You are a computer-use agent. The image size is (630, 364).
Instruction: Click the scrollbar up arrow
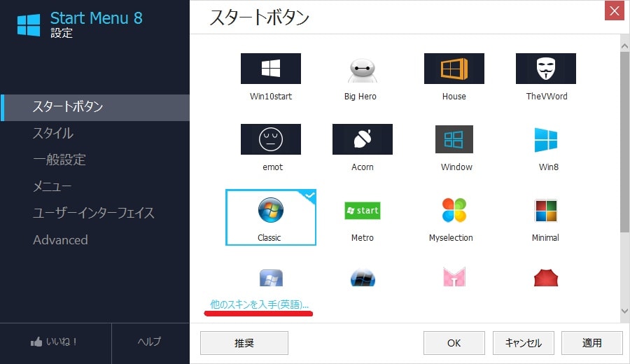(625, 46)
